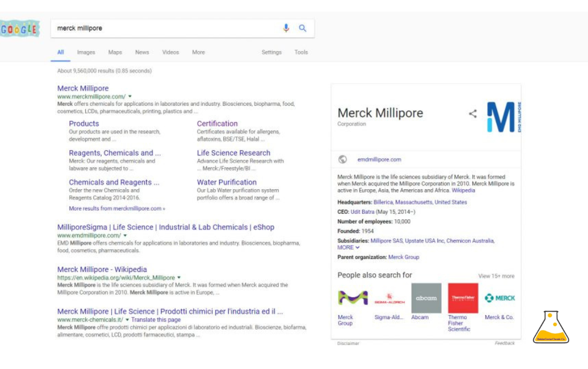Image resolution: width=588 pixels, height=369 pixels.
Task: Open the Certification sitelink
Action: point(217,123)
